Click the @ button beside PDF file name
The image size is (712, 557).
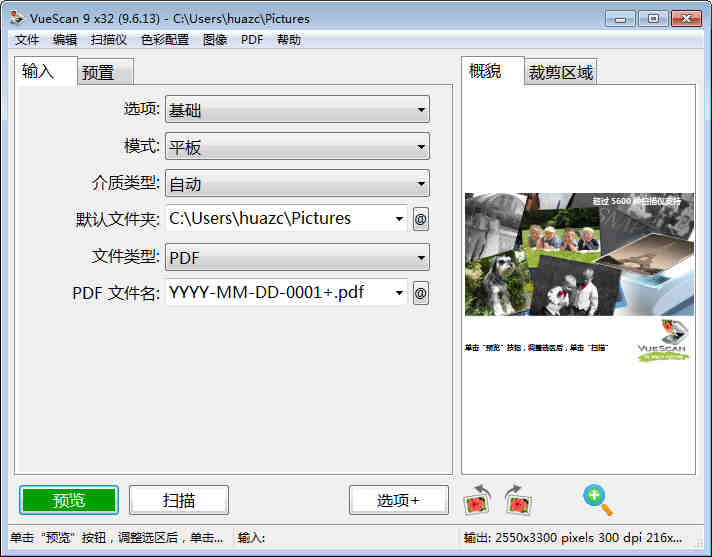click(420, 293)
